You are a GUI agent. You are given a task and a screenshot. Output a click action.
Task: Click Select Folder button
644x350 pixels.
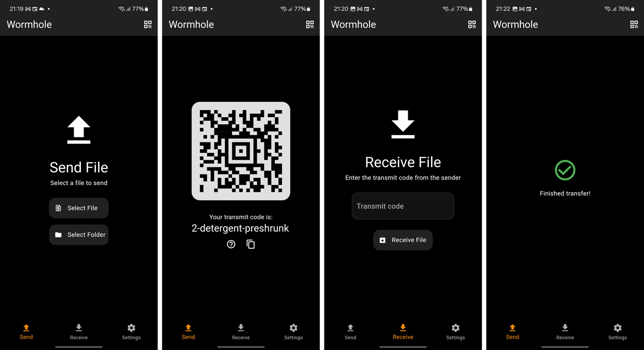tap(79, 235)
